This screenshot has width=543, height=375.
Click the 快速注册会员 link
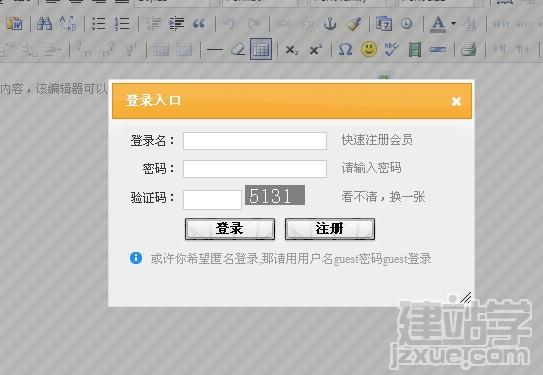coord(377,140)
